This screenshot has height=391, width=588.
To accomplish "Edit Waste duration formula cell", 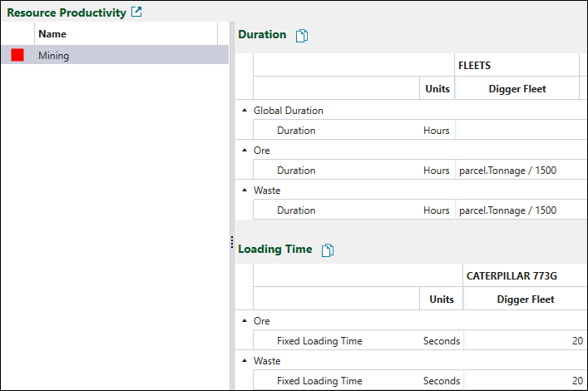I will pos(516,210).
